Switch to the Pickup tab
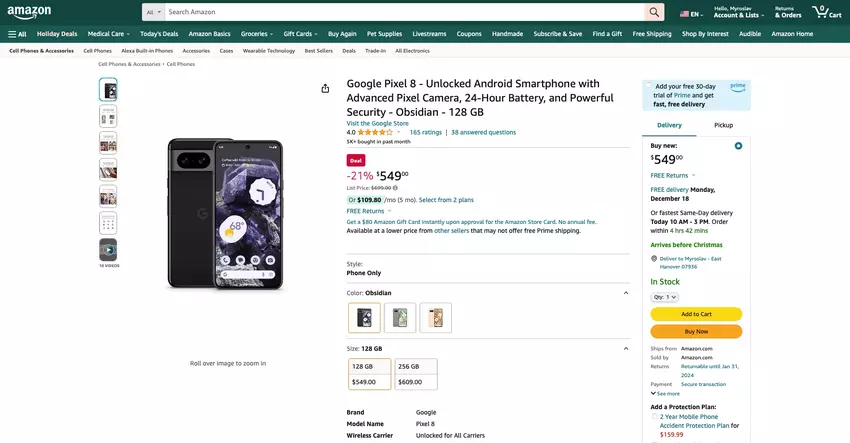Image resolution: width=850 pixels, height=443 pixels. tap(723, 125)
